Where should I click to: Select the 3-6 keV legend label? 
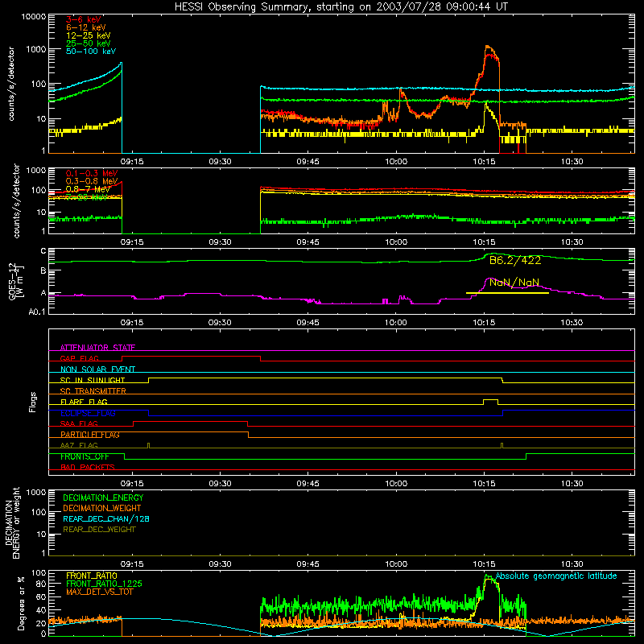(83, 19)
